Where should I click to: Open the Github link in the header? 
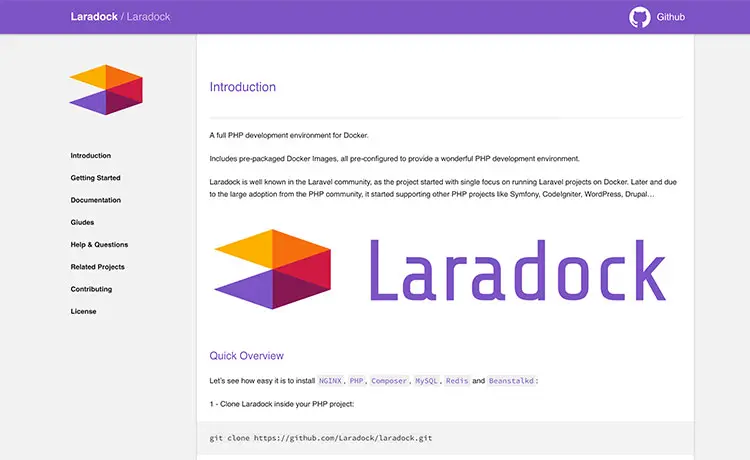[670, 17]
